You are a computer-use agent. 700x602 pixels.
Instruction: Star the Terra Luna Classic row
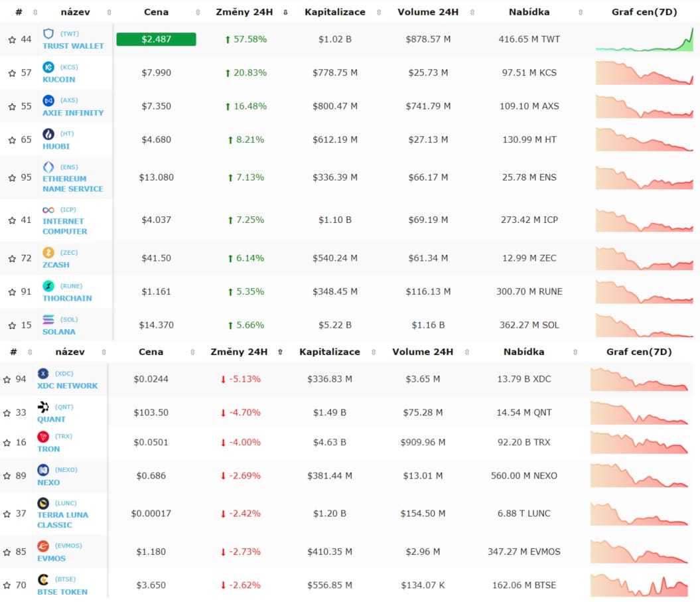pyautogui.click(x=7, y=514)
